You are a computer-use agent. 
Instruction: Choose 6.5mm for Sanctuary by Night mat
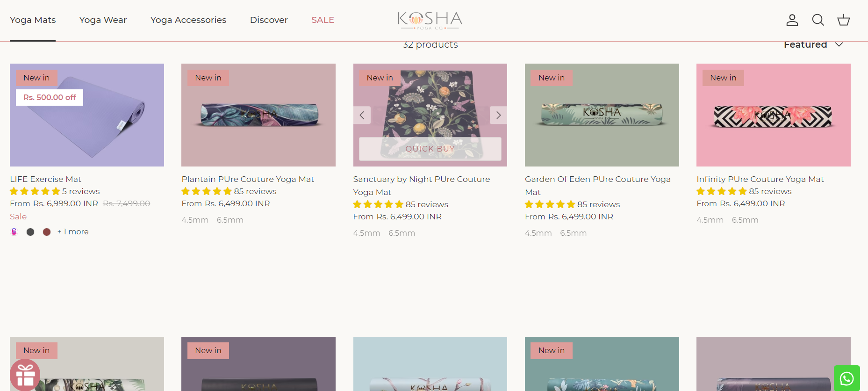coord(402,233)
